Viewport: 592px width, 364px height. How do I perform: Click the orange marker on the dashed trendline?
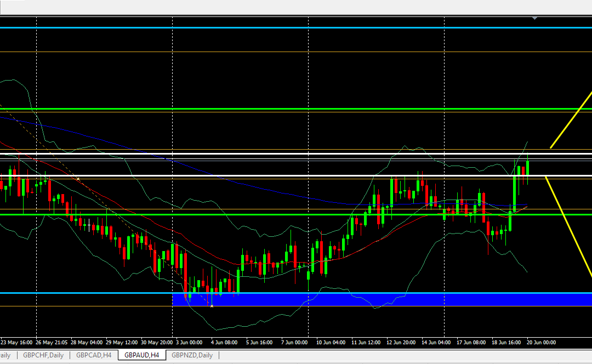point(78,179)
